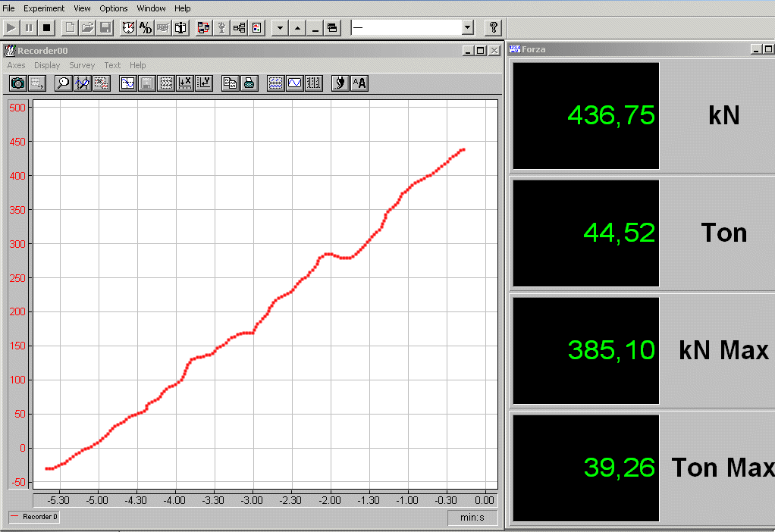Start the experiment with the play button
This screenshot has height=532, width=775.
11,28
